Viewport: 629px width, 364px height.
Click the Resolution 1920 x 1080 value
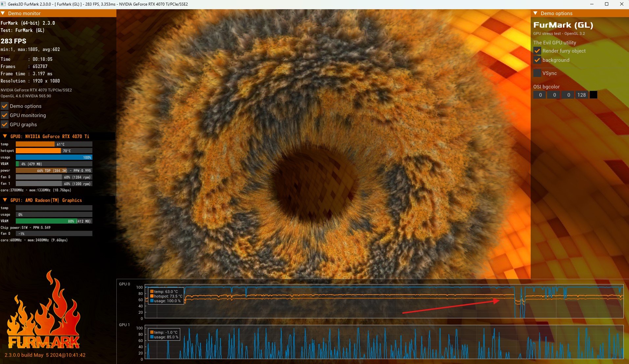(46, 81)
